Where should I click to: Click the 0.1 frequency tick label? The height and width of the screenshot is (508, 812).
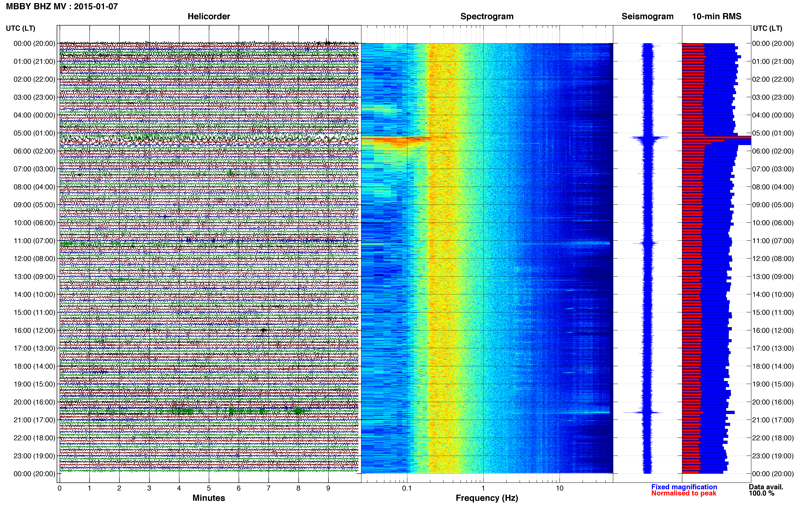(407, 488)
